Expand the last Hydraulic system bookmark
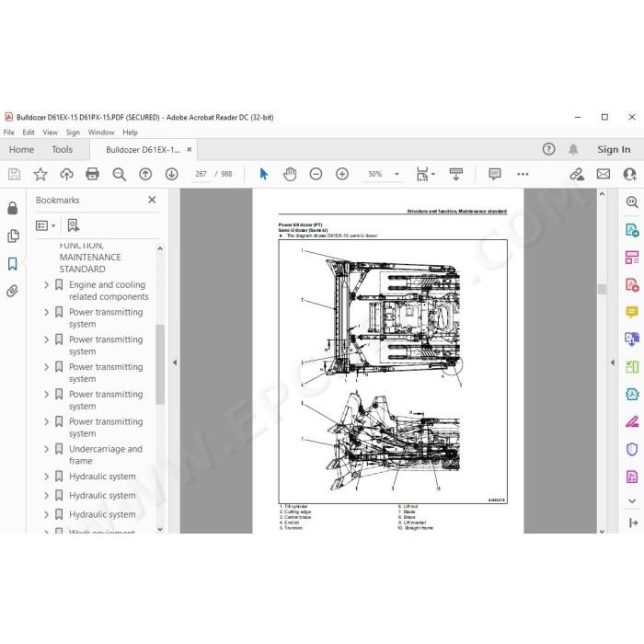The height and width of the screenshot is (644, 644). pos(46,514)
